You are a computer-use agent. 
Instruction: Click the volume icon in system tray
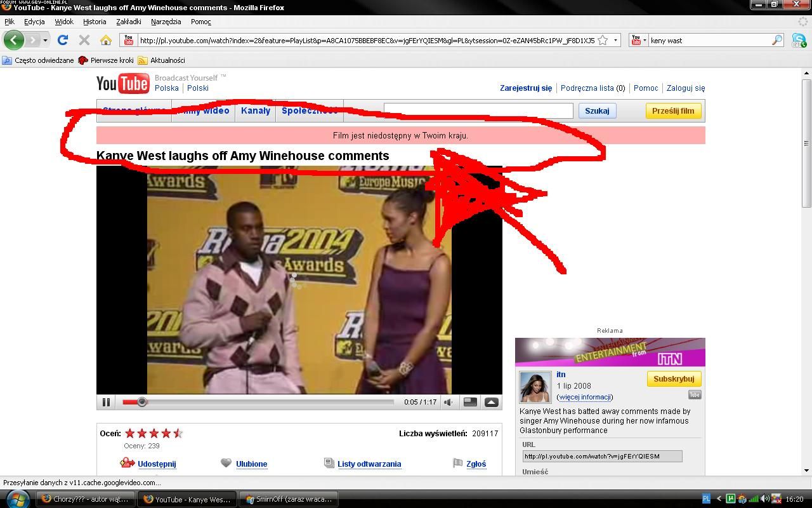[765, 499]
